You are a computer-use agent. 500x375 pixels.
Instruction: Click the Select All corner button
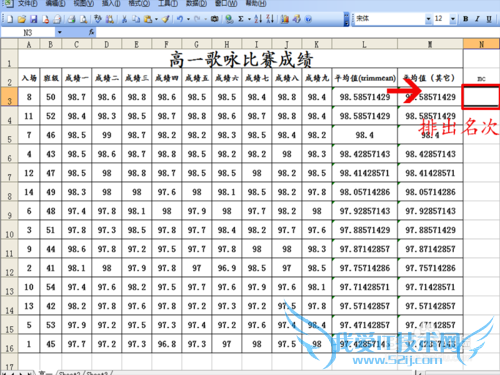click(9, 44)
